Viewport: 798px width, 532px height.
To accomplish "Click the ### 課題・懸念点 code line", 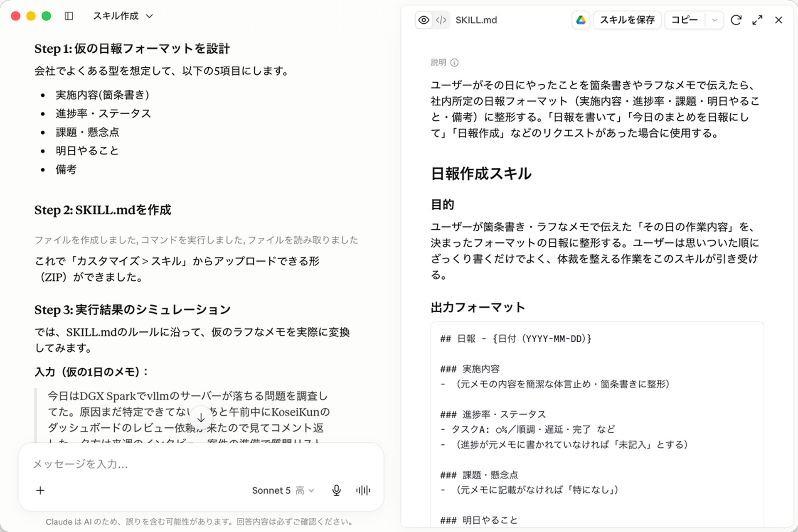I will tap(479, 475).
